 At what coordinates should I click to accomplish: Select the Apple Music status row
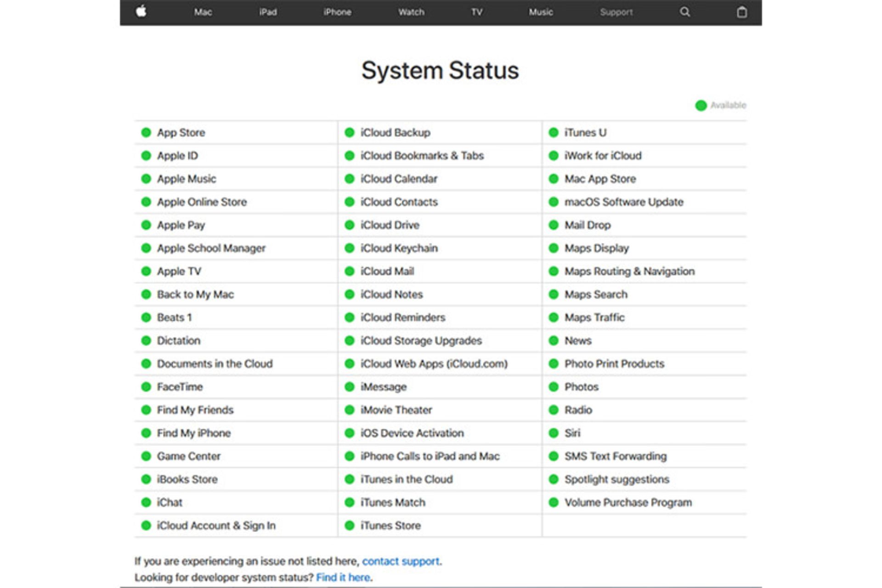(187, 179)
